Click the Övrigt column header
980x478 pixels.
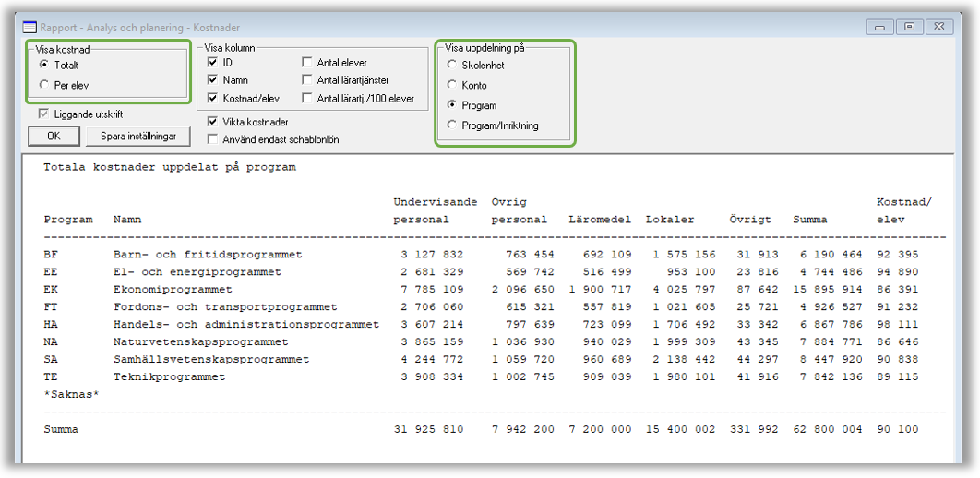750,220
